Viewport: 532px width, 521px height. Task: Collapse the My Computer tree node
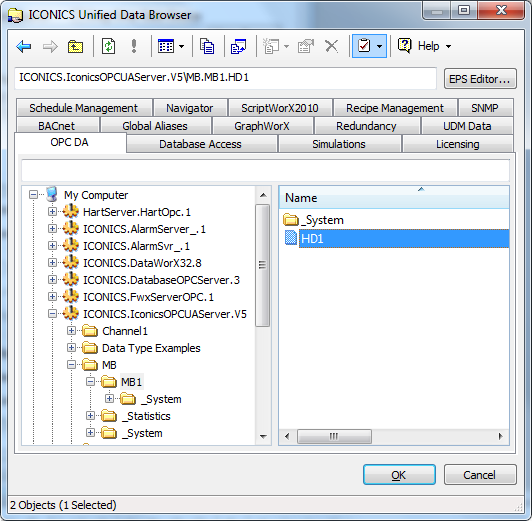[33, 195]
